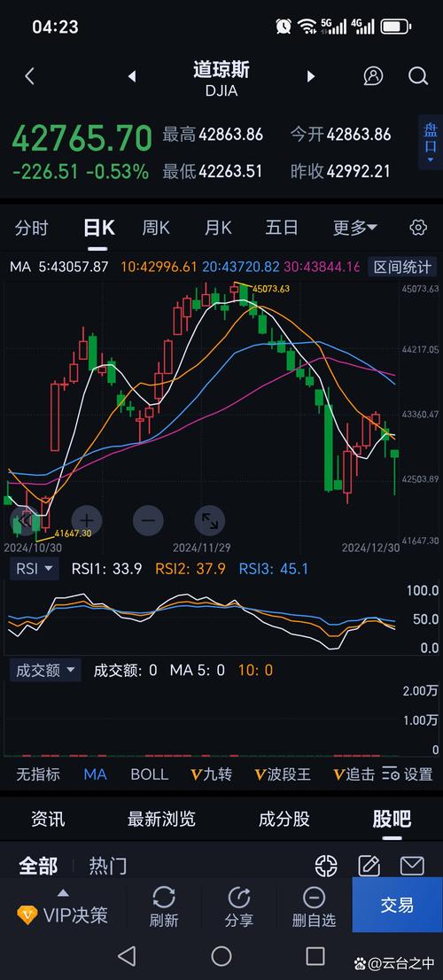The height and width of the screenshot is (980, 443).
Task: Tap the blue 交易 trade button
Action: pyautogui.click(x=398, y=905)
